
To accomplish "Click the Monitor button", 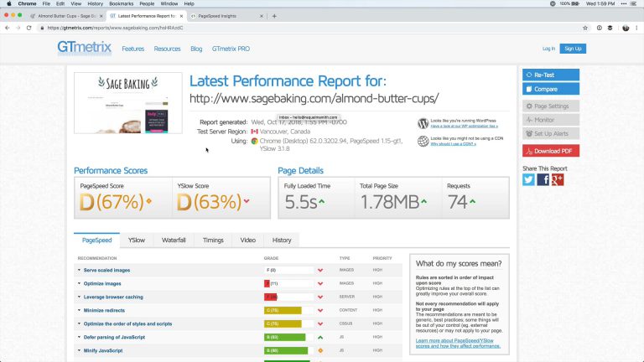I will point(551,120).
